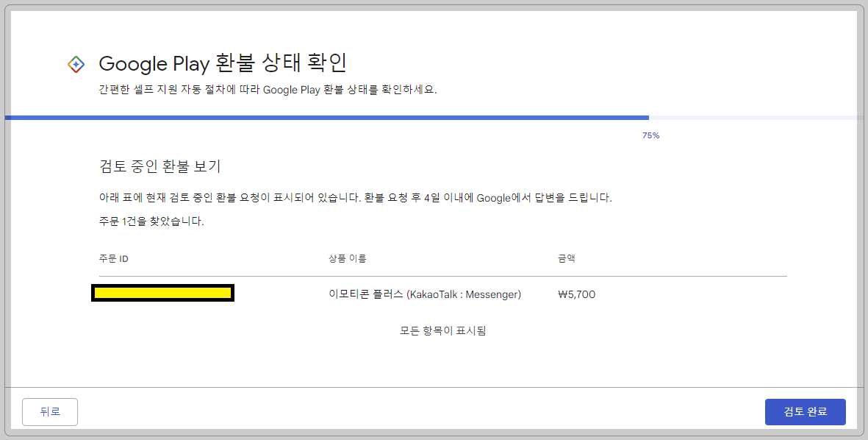This screenshot has height=440, width=868.
Task: Click the 75% progress label
Action: [x=650, y=135]
